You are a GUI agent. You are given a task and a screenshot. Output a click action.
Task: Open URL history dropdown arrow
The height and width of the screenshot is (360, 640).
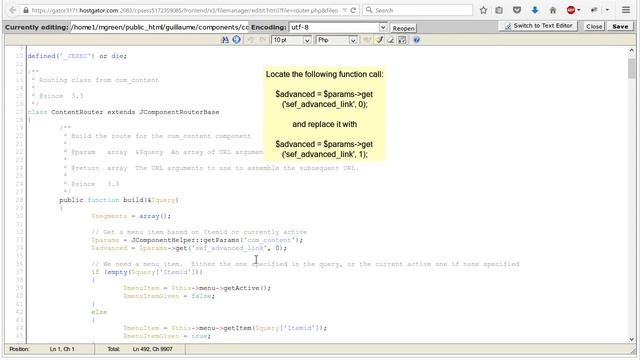pos(344,10)
